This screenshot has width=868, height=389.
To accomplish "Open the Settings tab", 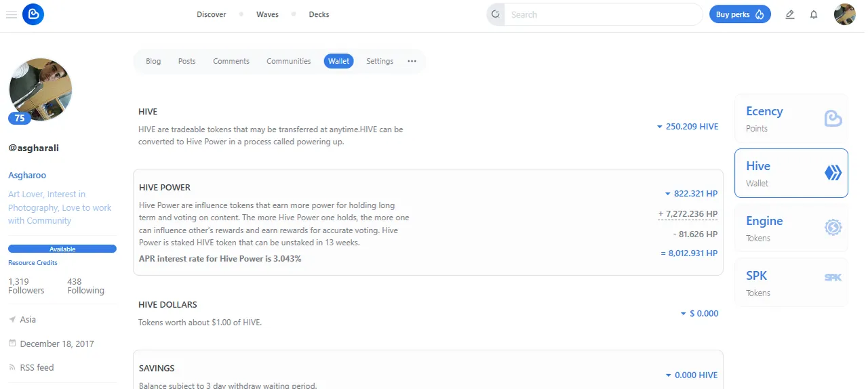I will pyautogui.click(x=380, y=61).
